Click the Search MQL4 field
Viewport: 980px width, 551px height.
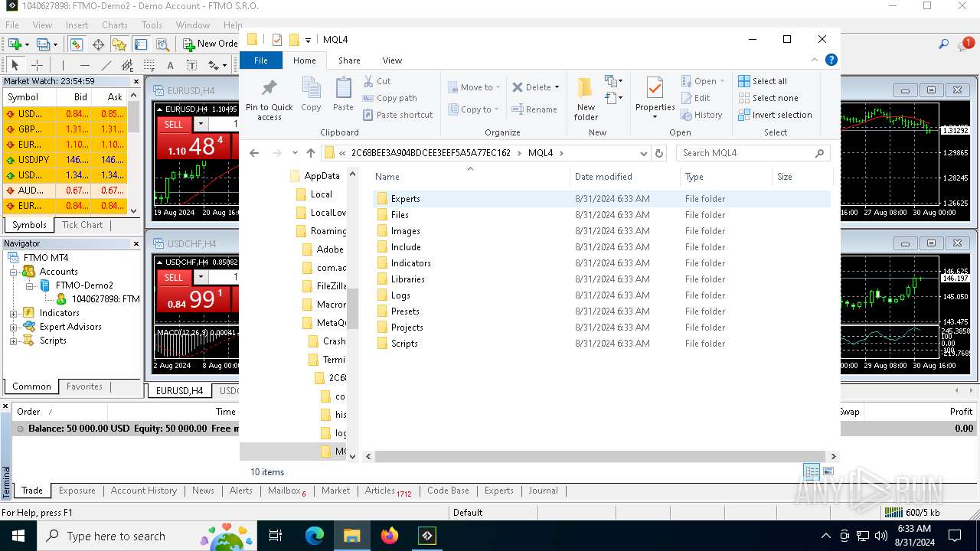point(753,153)
